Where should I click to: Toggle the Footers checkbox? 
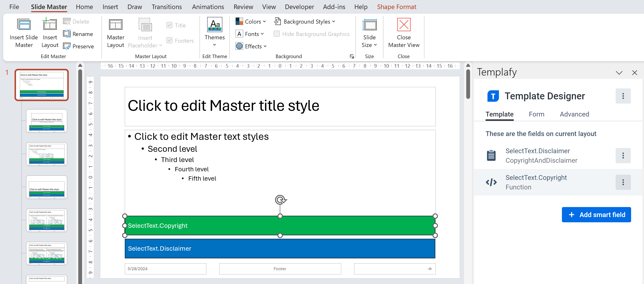(x=169, y=41)
